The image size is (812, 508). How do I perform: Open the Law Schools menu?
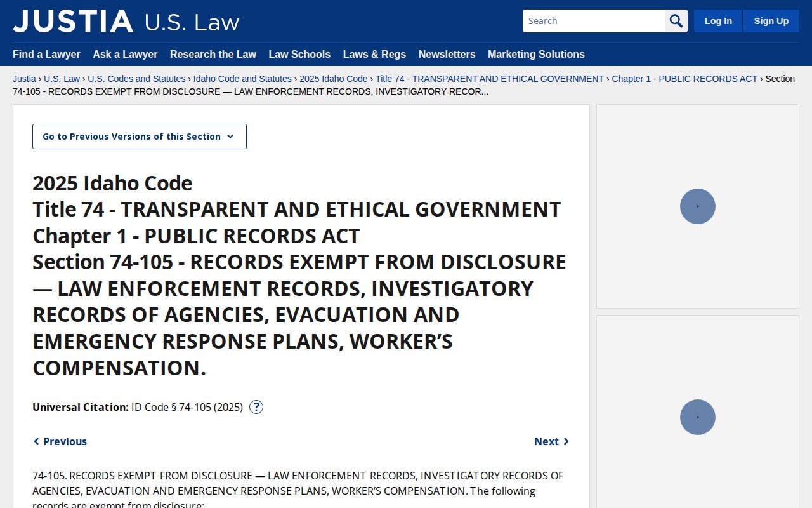tap(299, 54)
